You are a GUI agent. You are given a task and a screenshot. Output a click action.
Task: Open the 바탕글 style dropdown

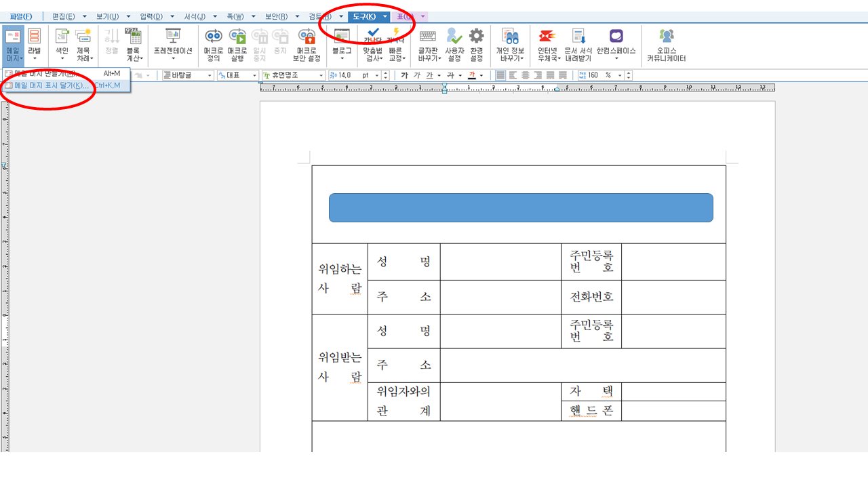[x=209, y=75]
